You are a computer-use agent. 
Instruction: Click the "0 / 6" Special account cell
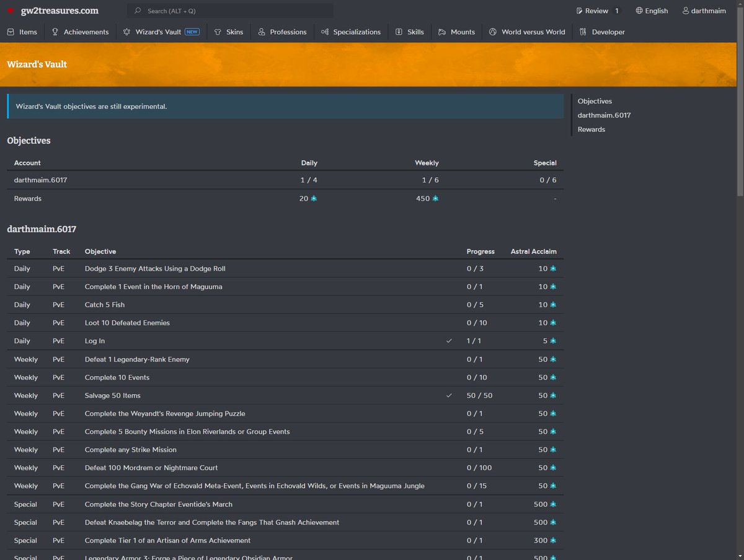point(548,180)
